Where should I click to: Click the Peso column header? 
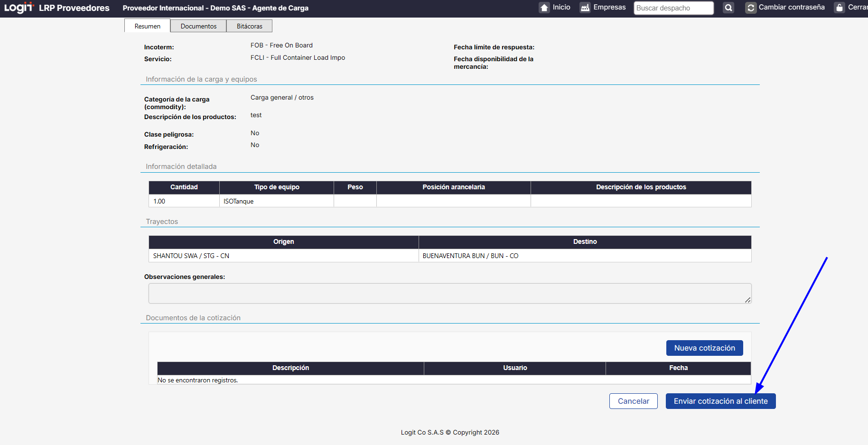tap(355, 187)
